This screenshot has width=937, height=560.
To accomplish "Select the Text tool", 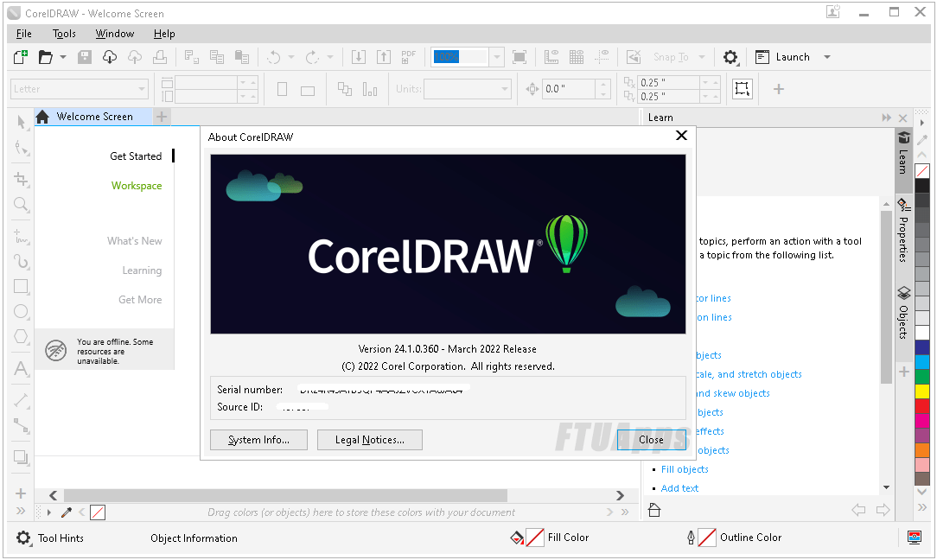I will [21, 369].
